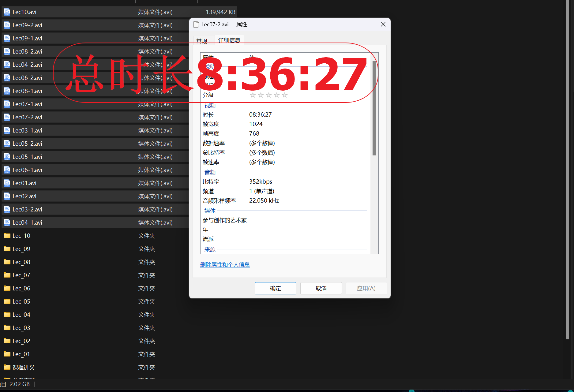Select the Lec_05 folder icon
Image resolution: width=574 pixels, height=392 pixels.
point(7,301)
